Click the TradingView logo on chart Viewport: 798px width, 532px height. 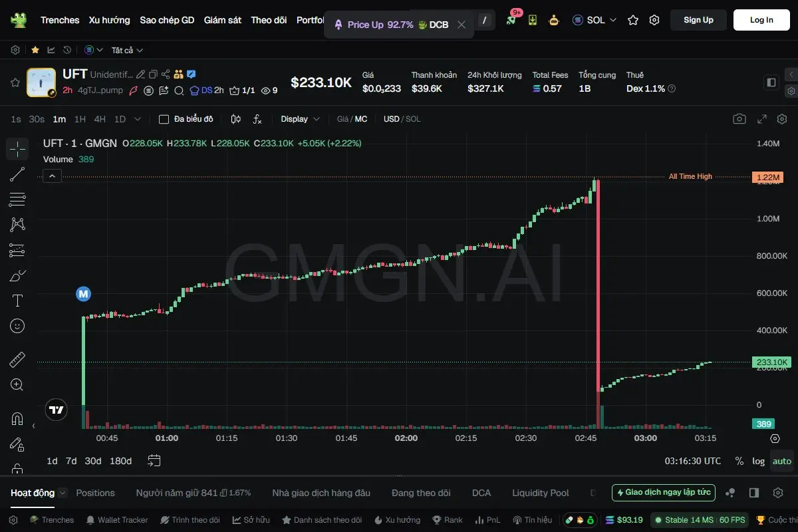tap(57, 410)
